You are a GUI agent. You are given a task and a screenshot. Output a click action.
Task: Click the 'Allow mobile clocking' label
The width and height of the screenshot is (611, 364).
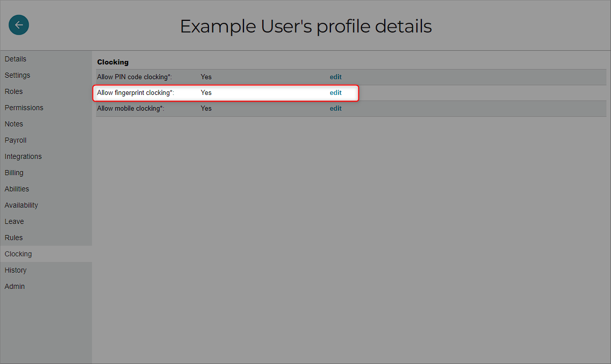click(x=131, y=109)
